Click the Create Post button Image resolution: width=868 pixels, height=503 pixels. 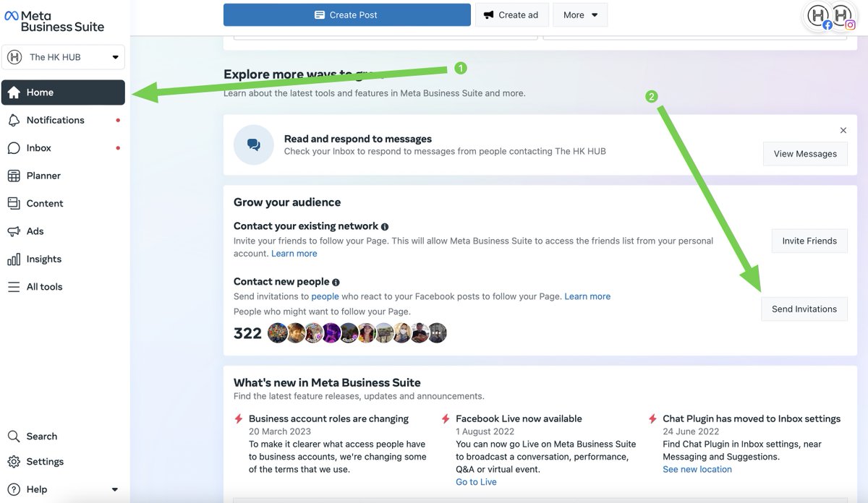(x=346, y=14)
